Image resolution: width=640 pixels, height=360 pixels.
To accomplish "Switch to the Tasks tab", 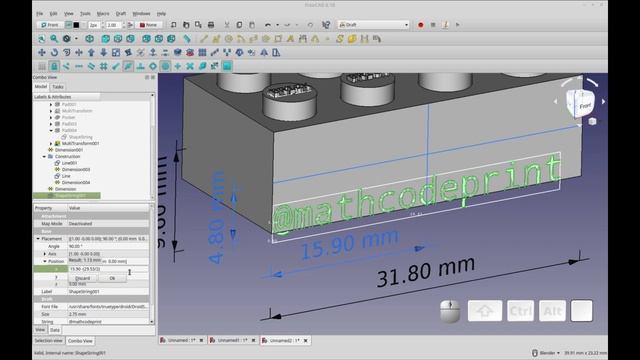I will click(58, 87).
